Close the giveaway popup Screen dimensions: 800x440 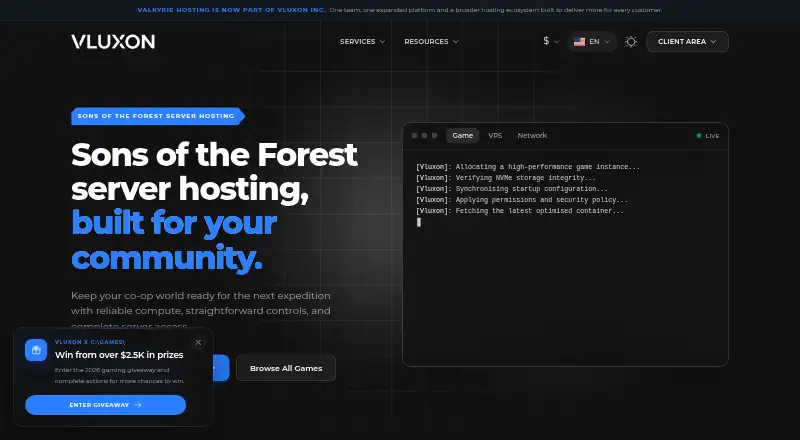pos(198,343)
